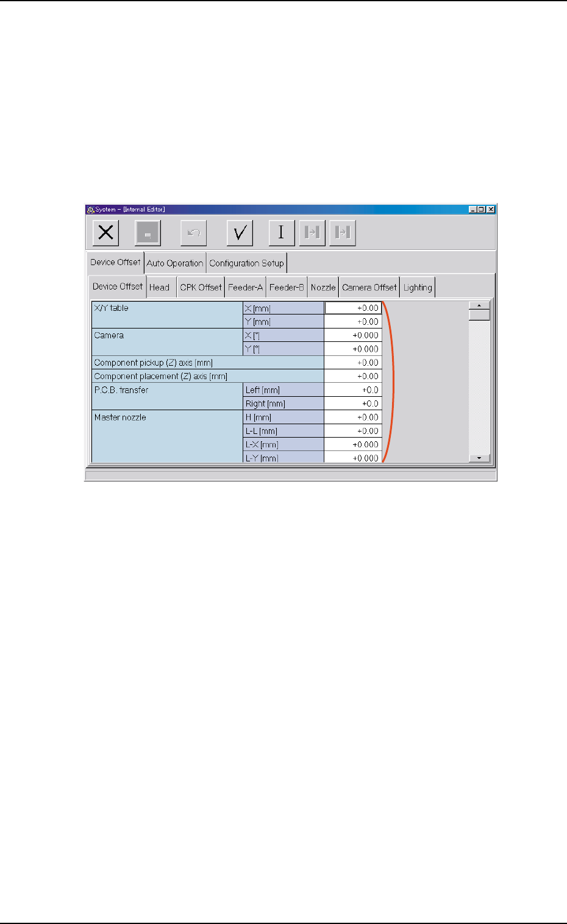The image size is (567, 924).
Task: Click the 'Left [mm]' sub-label
Action: (x=263, y=390)
